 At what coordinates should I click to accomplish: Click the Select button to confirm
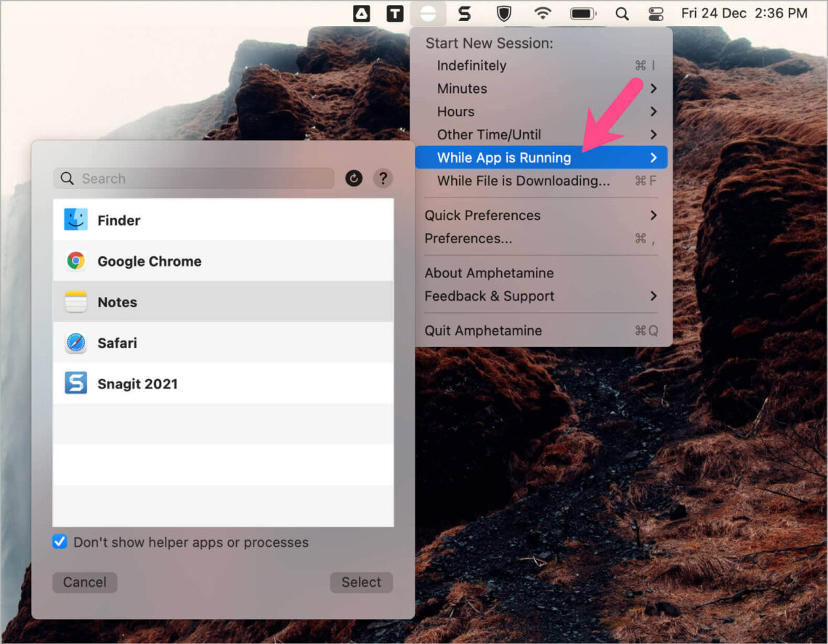[x=361, y=582]
